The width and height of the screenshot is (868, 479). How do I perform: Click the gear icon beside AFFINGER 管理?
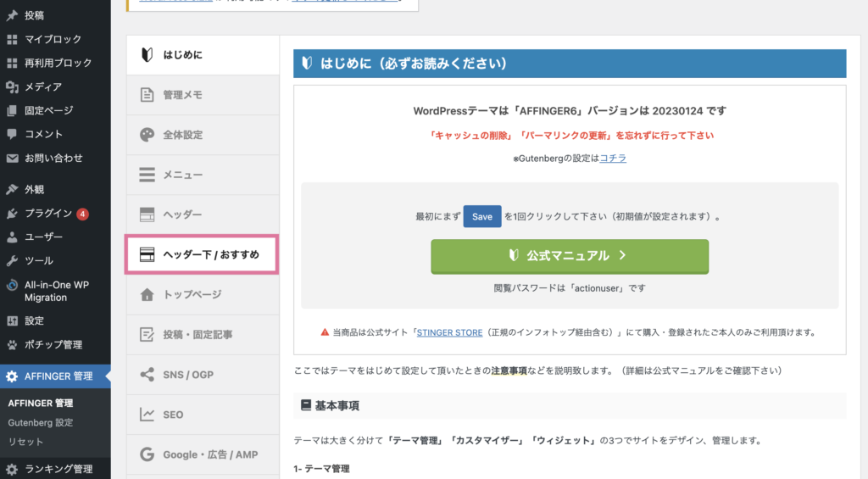[x=12, y=376]
